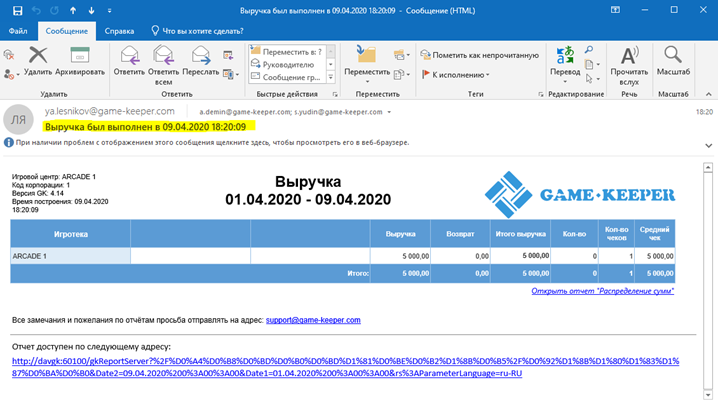The image size is (718, 406).
Task: Forward the message with Переслать
Action: (201, 61)
